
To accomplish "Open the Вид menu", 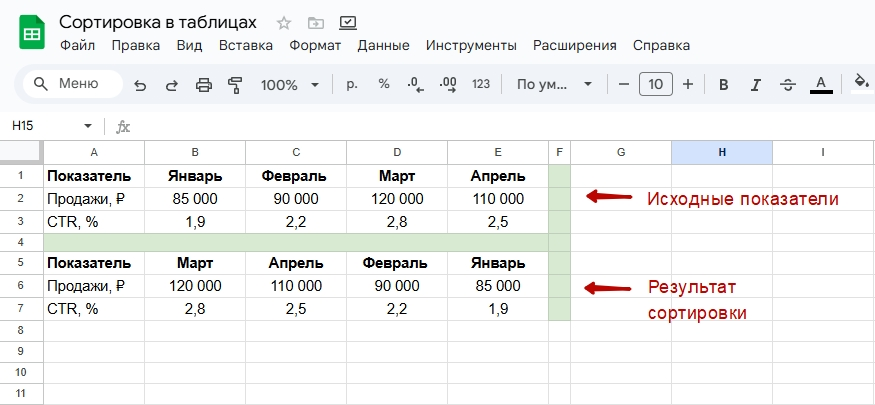I will [189, 46].
